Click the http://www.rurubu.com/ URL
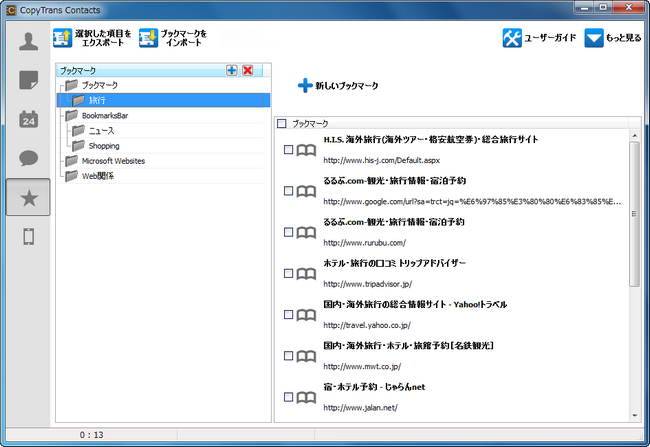The height and width of the screenshot is (447, 650). pos(364,243)
